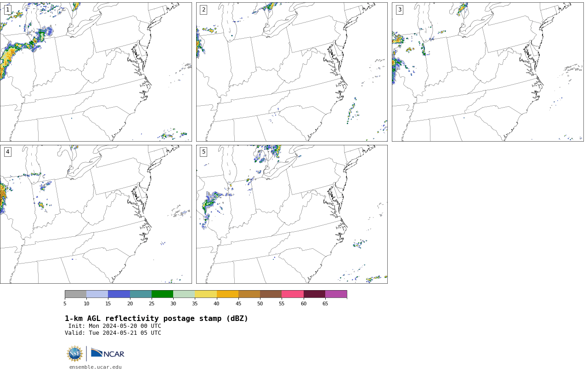Open ensemble member 3 reflectivity map

[487, 72]
